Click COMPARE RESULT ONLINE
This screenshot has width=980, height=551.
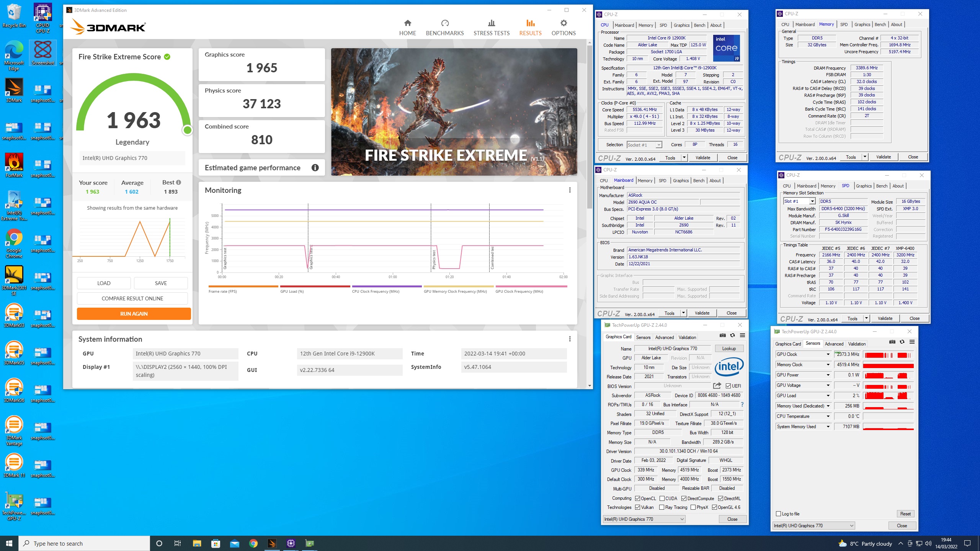[132, 298]
